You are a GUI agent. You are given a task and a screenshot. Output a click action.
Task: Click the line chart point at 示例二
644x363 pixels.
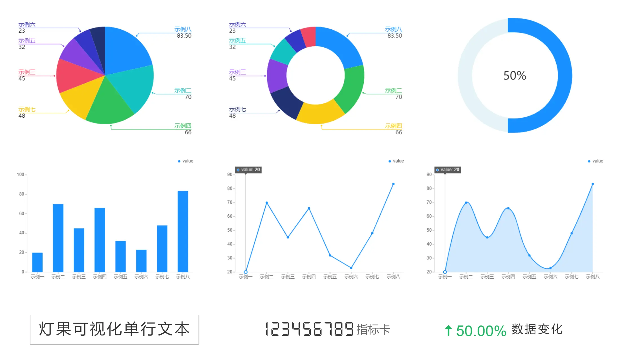[267, 203]
